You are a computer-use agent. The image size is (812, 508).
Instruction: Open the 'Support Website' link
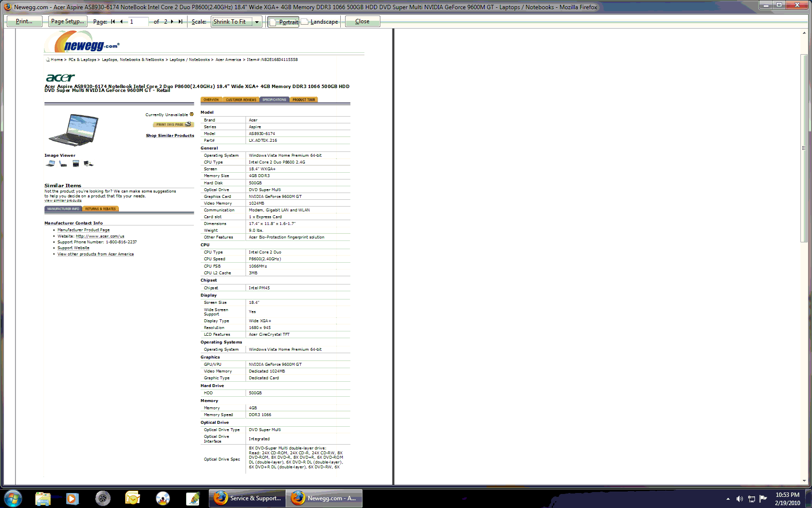point(73,248)
